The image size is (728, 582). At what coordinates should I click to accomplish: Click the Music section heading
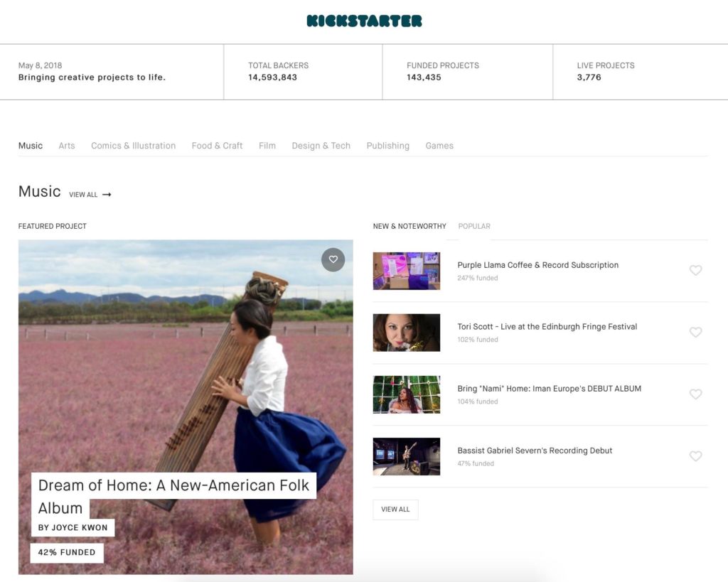tap(40, 191)
